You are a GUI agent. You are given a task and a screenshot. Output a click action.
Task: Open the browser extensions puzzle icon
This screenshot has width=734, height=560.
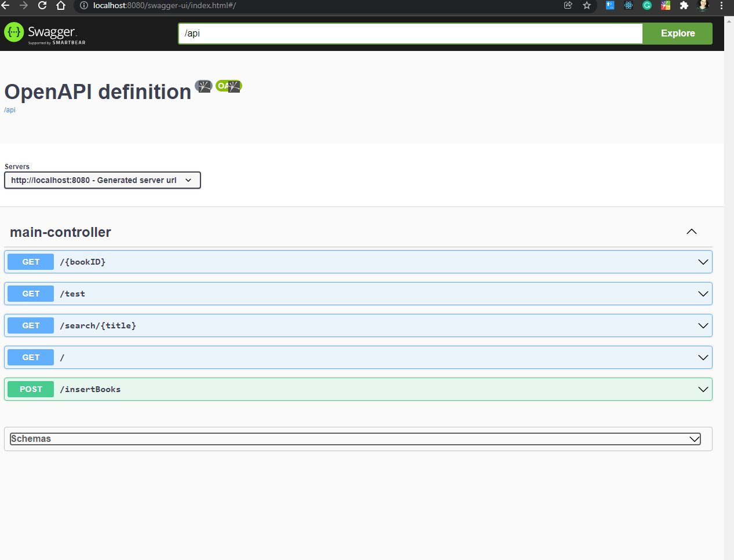[684, 5]
